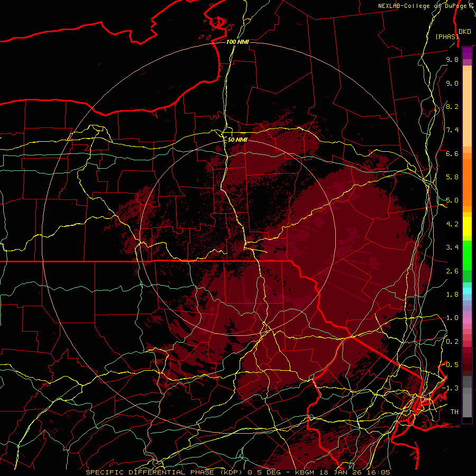Click the "[PHAS]" label near the legend

click(447, 36)
